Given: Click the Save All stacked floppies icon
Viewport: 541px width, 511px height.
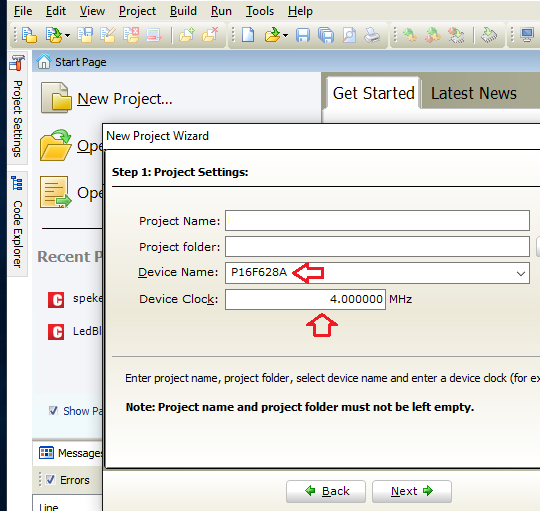Looking at the screenshot, I should coord(326,35).
